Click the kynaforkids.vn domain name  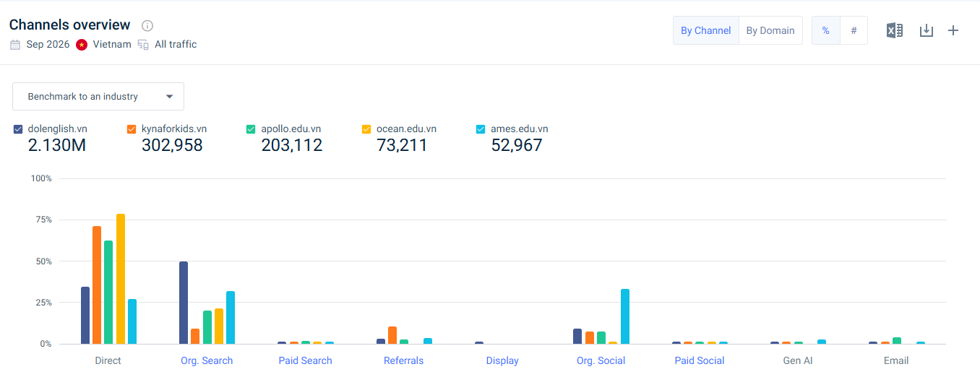tap(174, 129)
